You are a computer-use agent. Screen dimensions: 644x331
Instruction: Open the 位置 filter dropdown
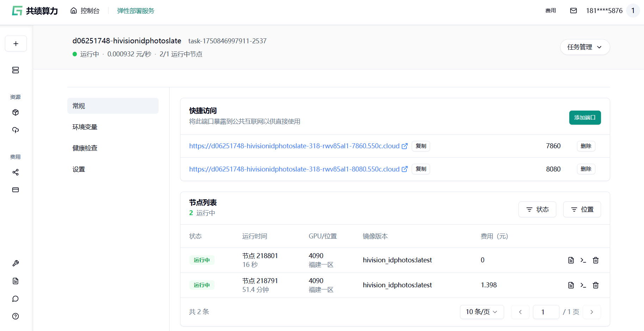(x=582, y=210)
